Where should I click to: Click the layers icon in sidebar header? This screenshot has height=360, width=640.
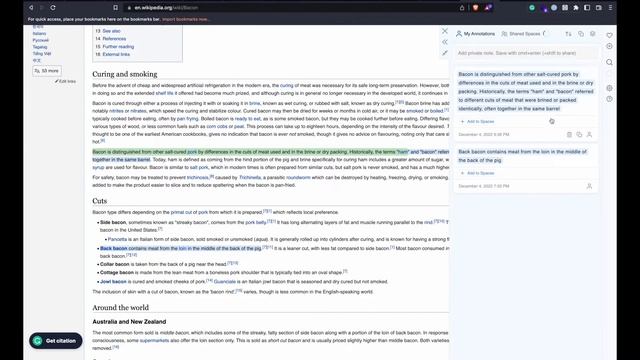click(593, 34)
